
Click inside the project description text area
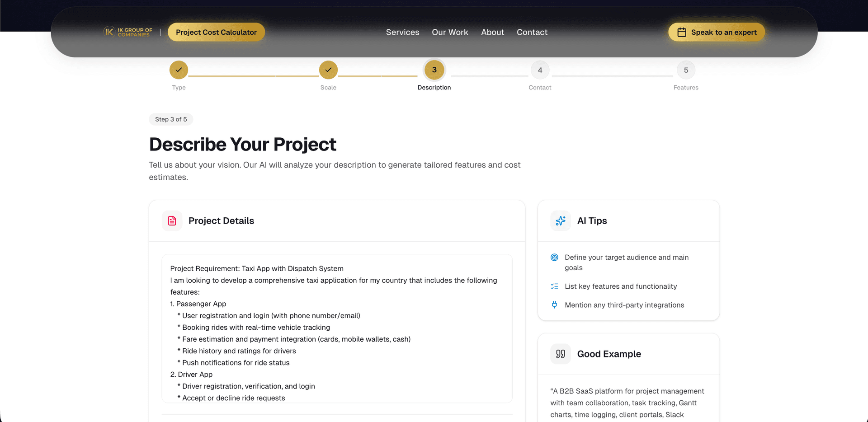(337, 328)
